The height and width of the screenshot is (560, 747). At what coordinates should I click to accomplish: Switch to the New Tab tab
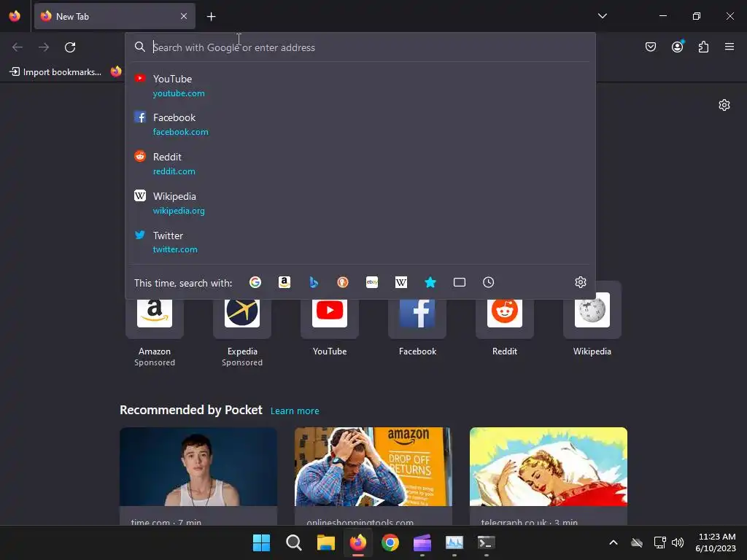point(115,16)
